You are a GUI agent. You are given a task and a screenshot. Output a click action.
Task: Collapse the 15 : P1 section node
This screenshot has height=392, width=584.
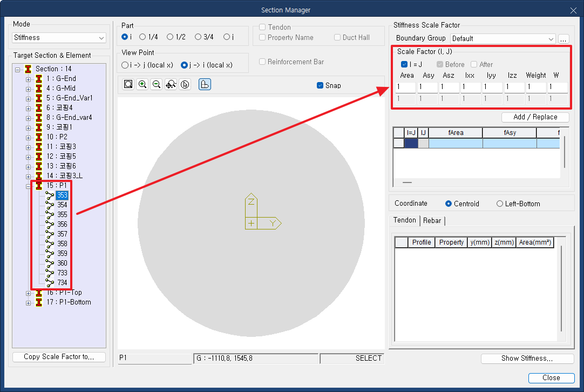tap(28, 186)
